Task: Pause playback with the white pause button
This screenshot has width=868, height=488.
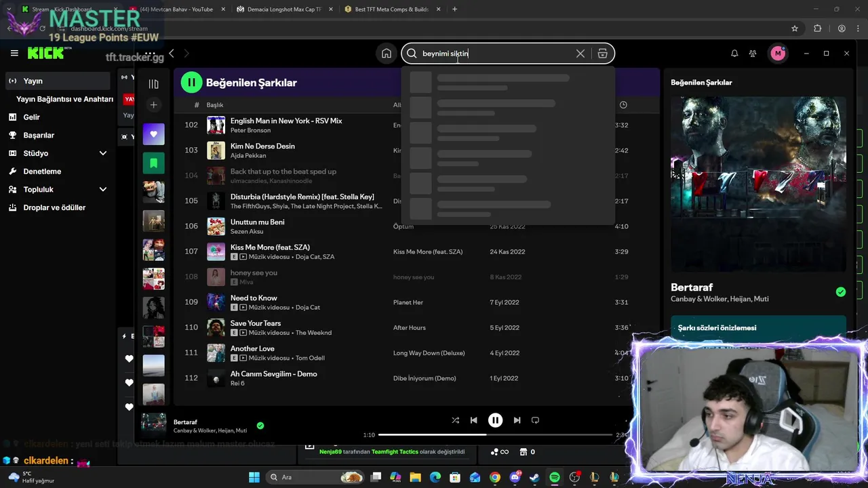Action: point(495,420)
